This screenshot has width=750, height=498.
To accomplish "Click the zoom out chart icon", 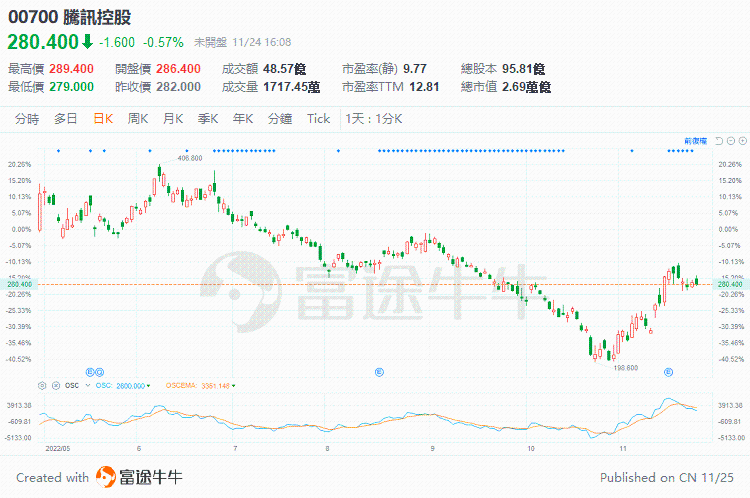I will point(727,140).
